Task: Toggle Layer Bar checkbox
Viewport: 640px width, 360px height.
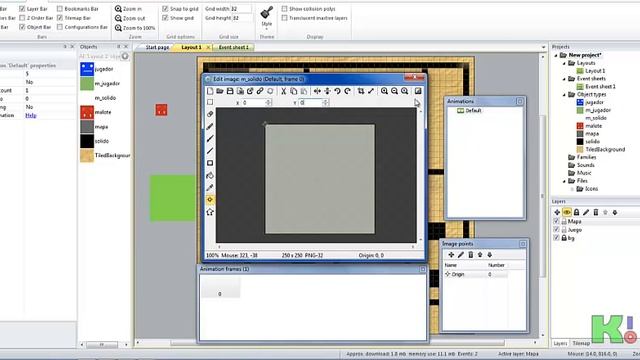Action: (x=22, y=9)
